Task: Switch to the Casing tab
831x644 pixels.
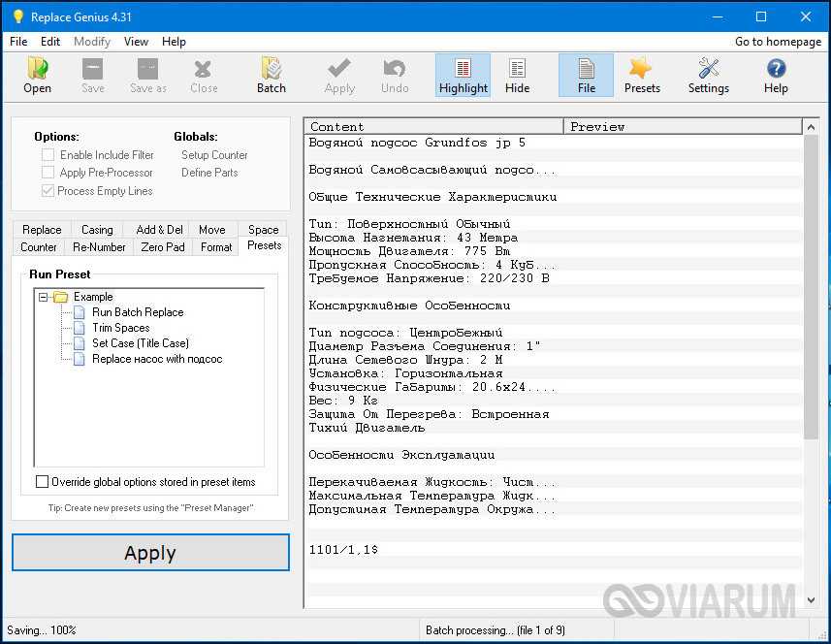Action: [97, 230]
